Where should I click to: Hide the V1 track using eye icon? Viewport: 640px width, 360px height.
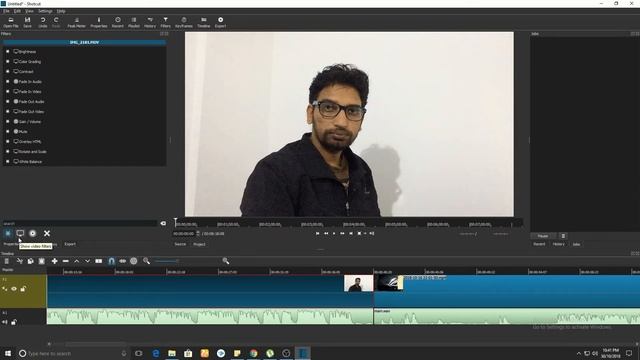14,289
